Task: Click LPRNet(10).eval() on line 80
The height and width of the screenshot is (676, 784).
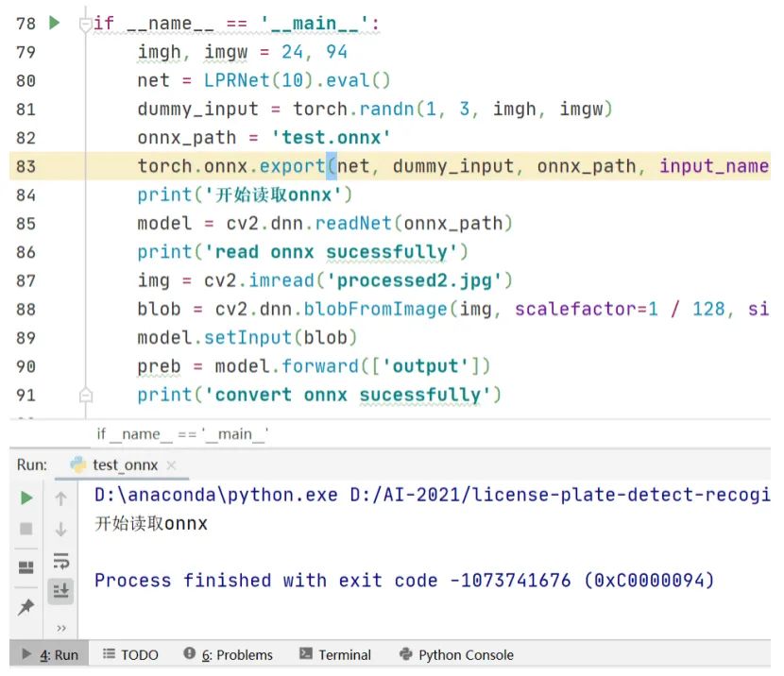Action: click(297, 80)
